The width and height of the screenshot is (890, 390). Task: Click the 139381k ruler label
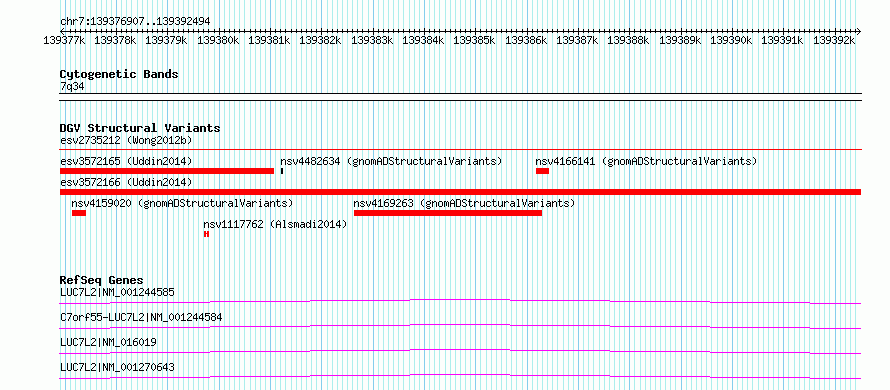point(270,40)
